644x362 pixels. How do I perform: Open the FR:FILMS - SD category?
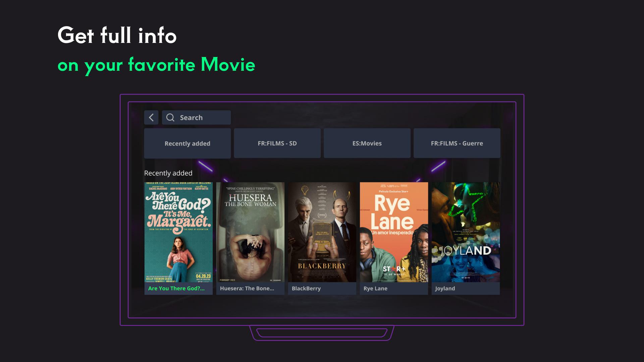point(277,143)
